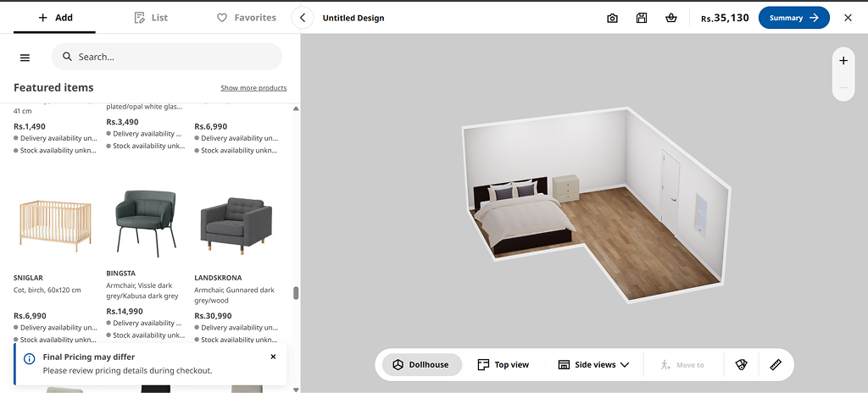Image resolution: width=868 pixels, height=393 pixels.
Task: Click the Rs.35,130 total price
Action: [x=725, y=19]
